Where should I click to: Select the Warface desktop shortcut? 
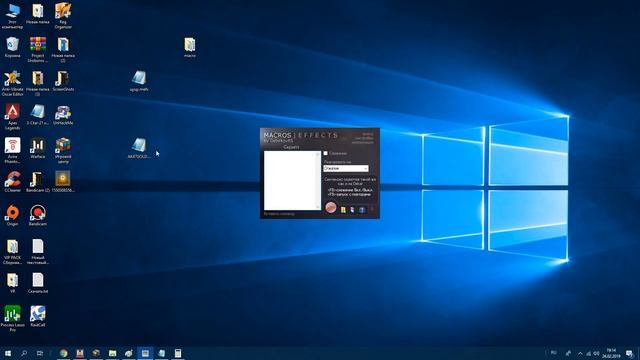pos(38,148)
